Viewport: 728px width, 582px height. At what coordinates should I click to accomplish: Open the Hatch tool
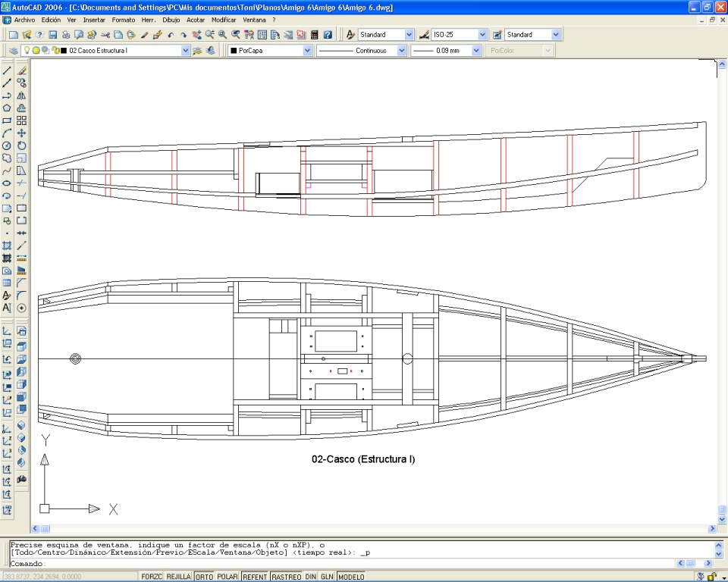pos(7,246)
